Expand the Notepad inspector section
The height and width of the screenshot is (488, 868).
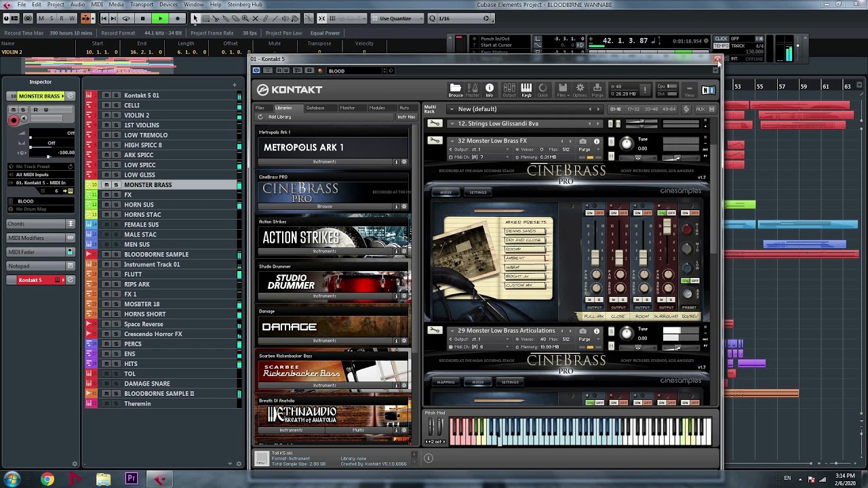(41, 266)
